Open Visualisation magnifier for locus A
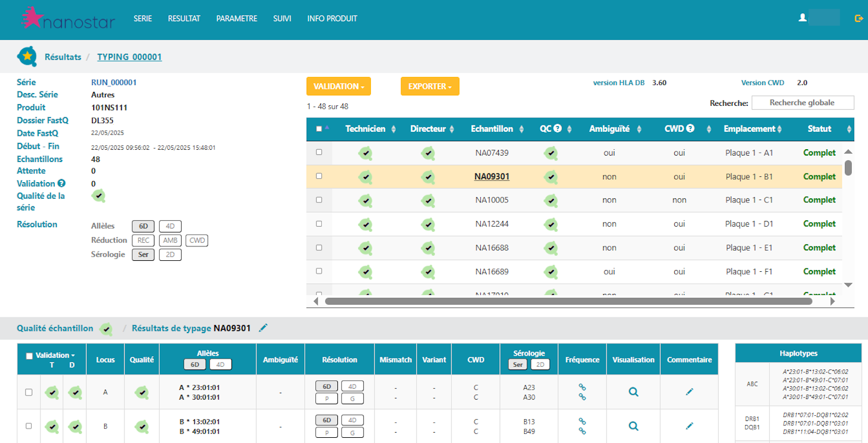Image resolution: width=868 pixels, height=443 pixels. 633,392
